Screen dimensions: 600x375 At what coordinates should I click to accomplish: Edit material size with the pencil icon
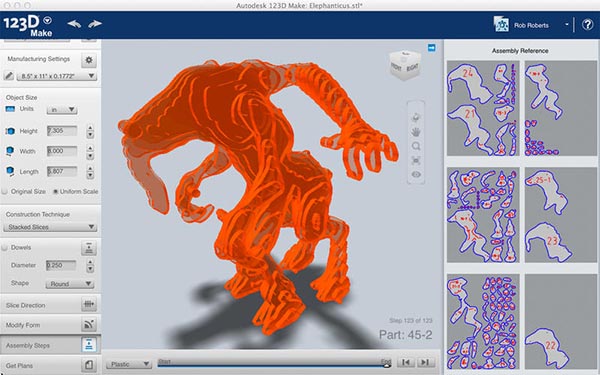click(8, 76)
